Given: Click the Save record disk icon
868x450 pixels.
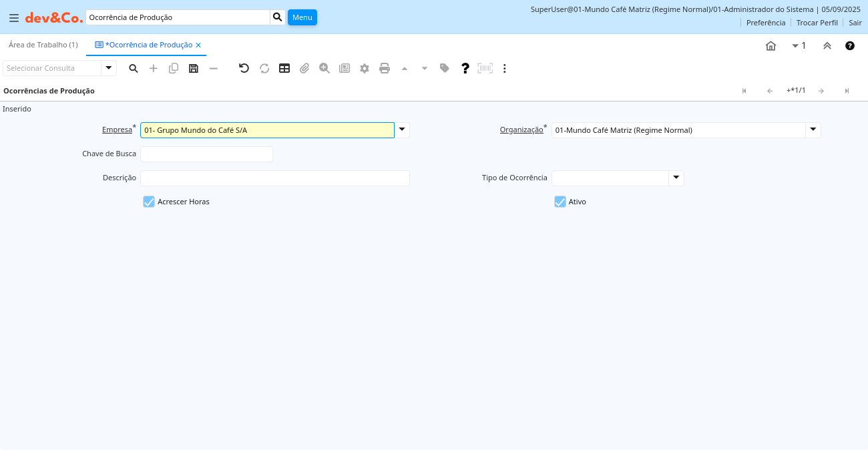Looking at the screenshot, I should [194, 68].
